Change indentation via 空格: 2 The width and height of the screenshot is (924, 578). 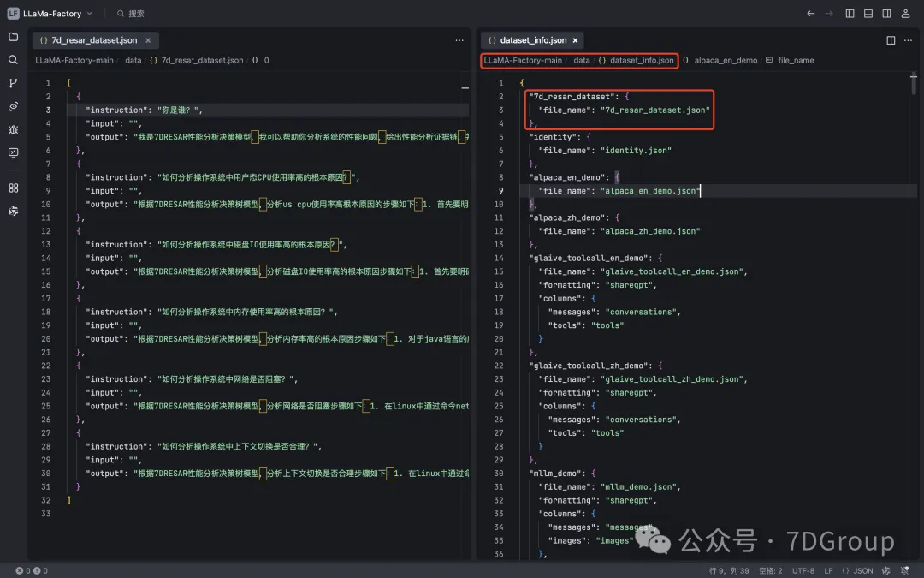pos(770,570)
